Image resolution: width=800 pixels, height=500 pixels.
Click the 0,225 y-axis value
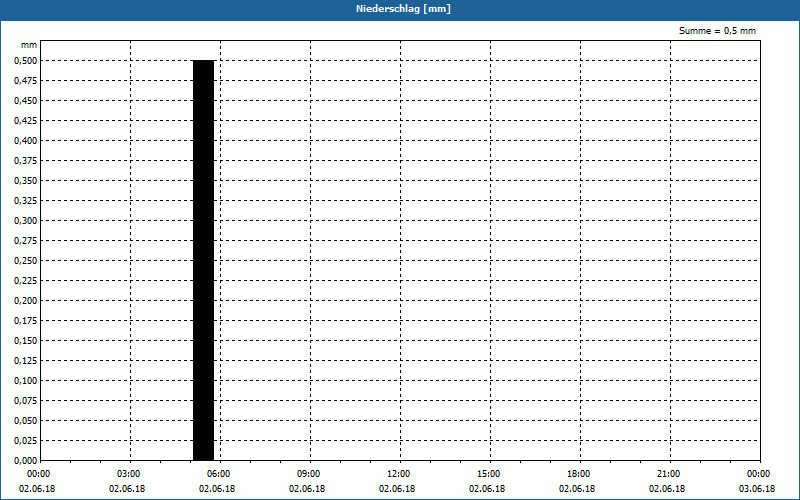[26, 281]
